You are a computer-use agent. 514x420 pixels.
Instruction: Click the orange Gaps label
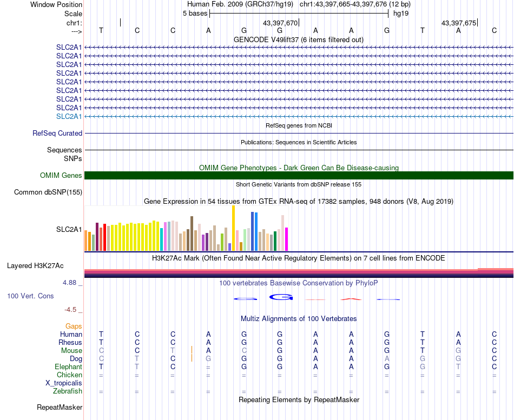74,326
